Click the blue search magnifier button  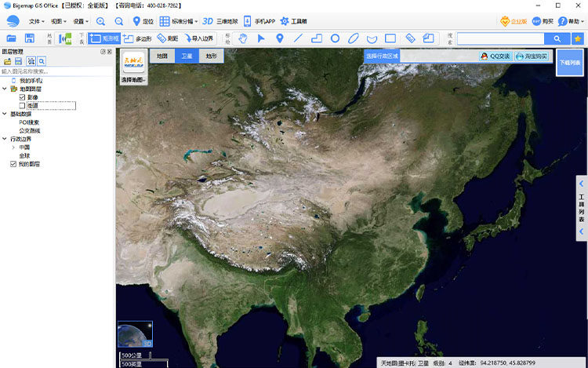coord(557,38)
